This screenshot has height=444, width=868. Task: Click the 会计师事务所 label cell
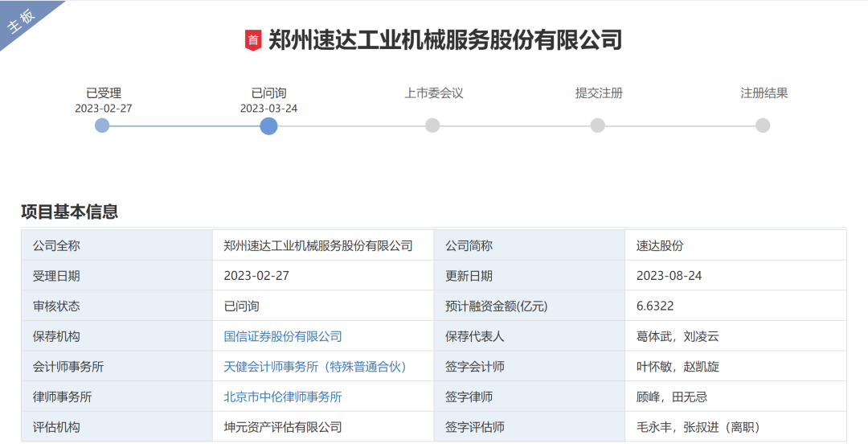coord(117,367)
